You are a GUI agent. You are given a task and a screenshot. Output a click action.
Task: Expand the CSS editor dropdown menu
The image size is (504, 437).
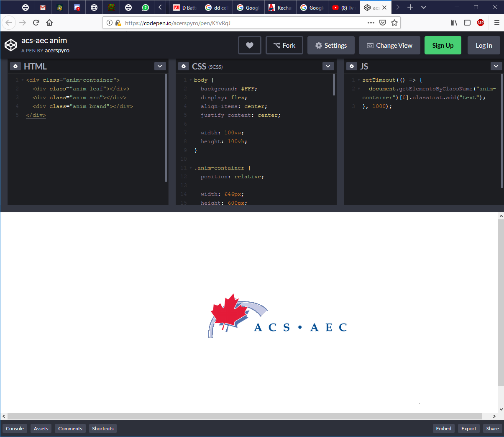pos(328,66)
